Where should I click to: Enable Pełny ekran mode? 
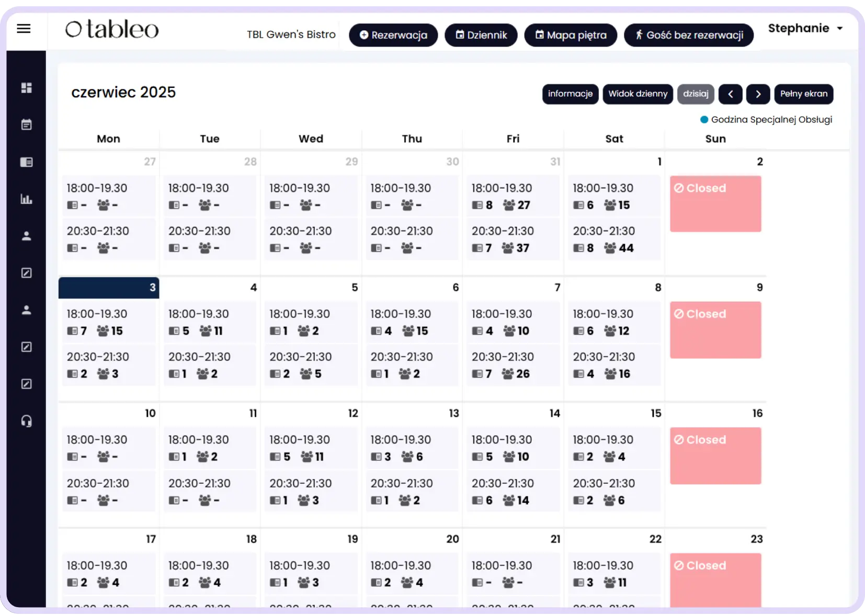[803, 94]
